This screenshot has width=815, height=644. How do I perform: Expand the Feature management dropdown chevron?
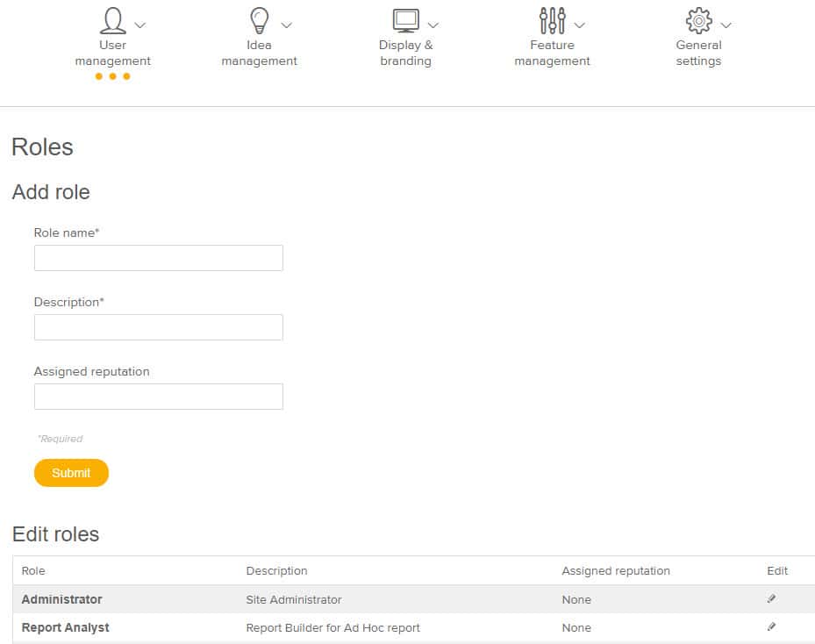click(579, 25)
